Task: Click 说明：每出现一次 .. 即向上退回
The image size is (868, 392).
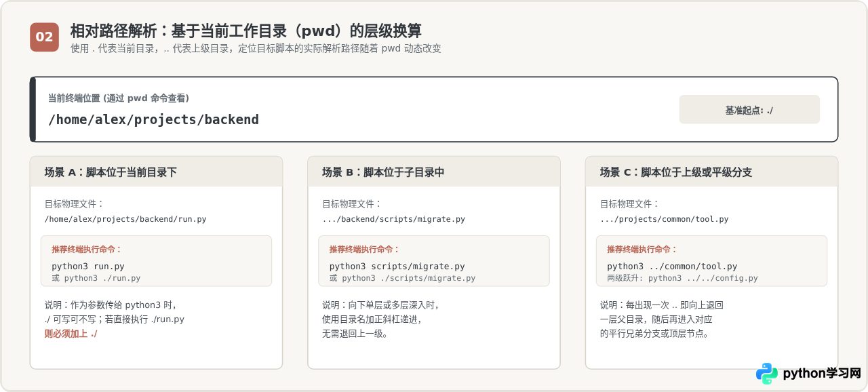Action: [662, 305]
